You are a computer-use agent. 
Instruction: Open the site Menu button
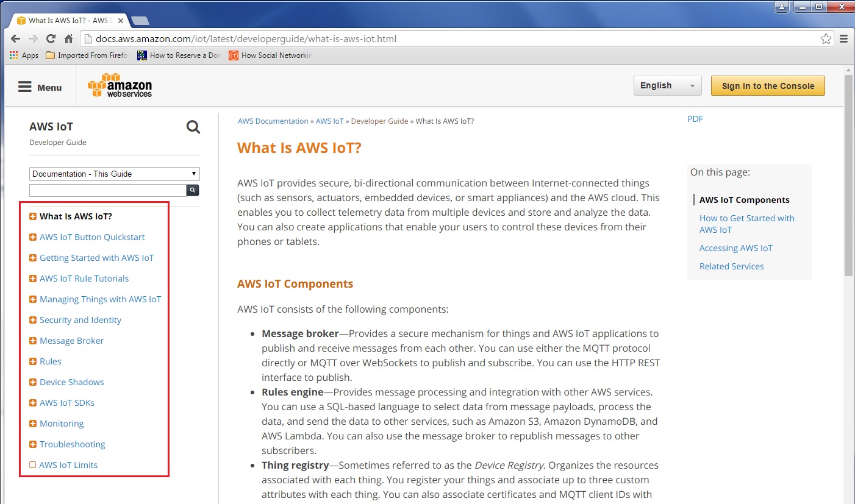point(40,87)
